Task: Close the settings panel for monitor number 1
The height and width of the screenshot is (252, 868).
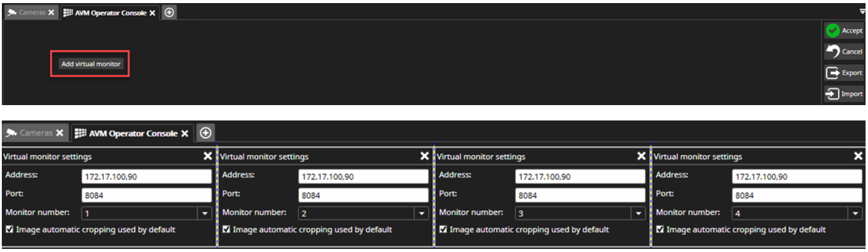Action: (x=208, y=157)
